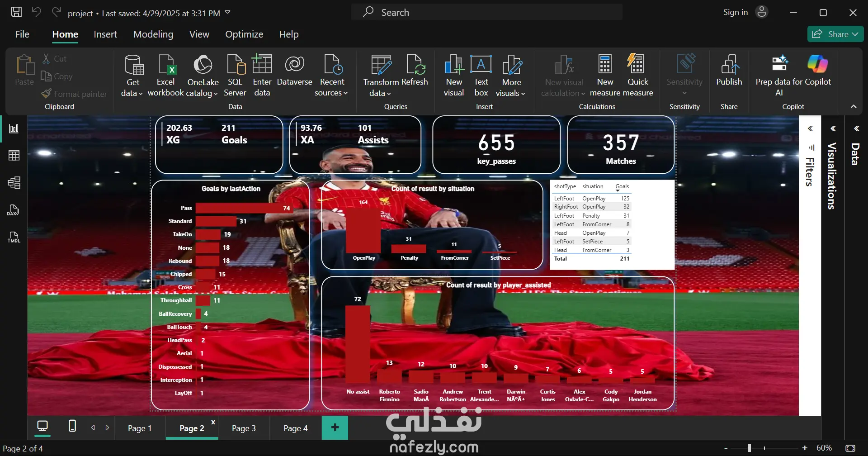
Task: Open More visuals gallery
Action: tap(511, 75)
